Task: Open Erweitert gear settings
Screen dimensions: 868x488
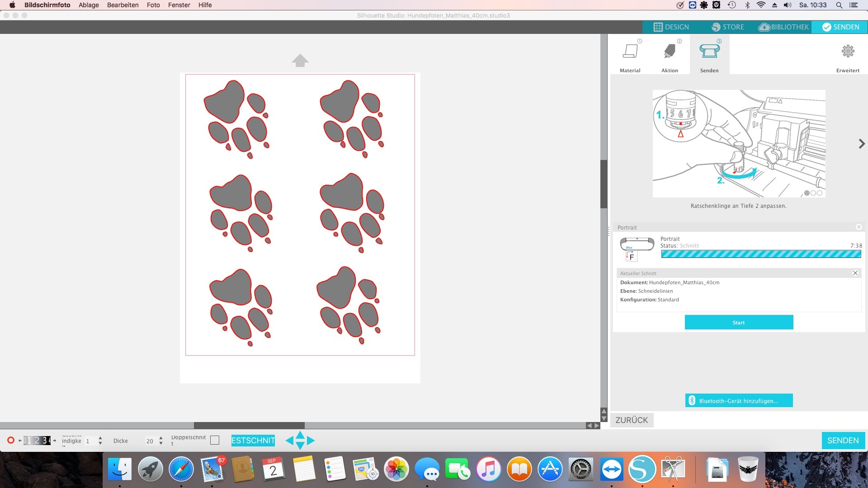Action: click(x=848, y=52)
